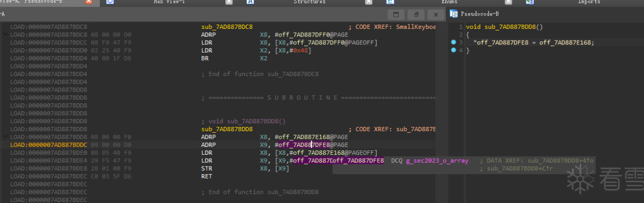Click the Imports tab icon
This screenshot has width=644, height=203.
[x=530, y=2]
